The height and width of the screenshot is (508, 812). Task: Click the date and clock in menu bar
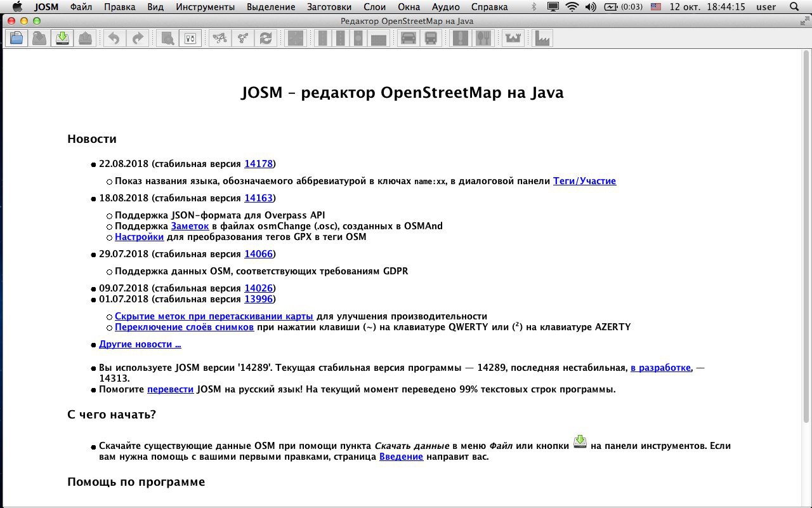tap(707, 7)
